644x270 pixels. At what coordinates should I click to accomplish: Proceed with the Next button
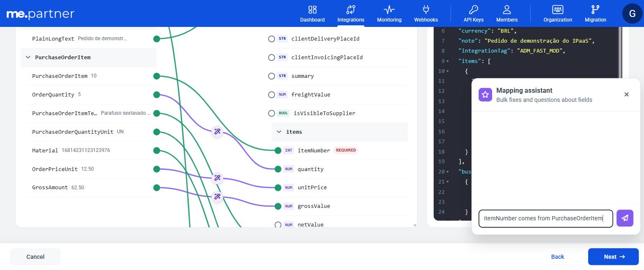tap(614, 257)
